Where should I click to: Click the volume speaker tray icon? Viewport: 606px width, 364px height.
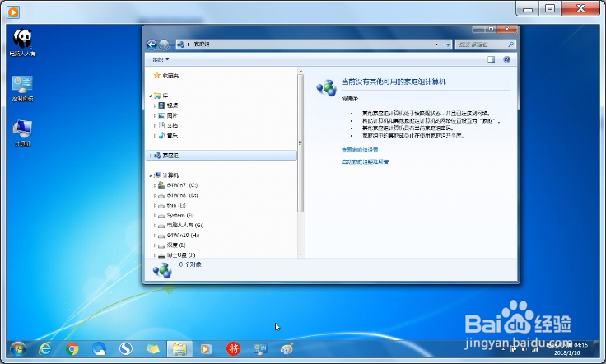coord(524,349)
